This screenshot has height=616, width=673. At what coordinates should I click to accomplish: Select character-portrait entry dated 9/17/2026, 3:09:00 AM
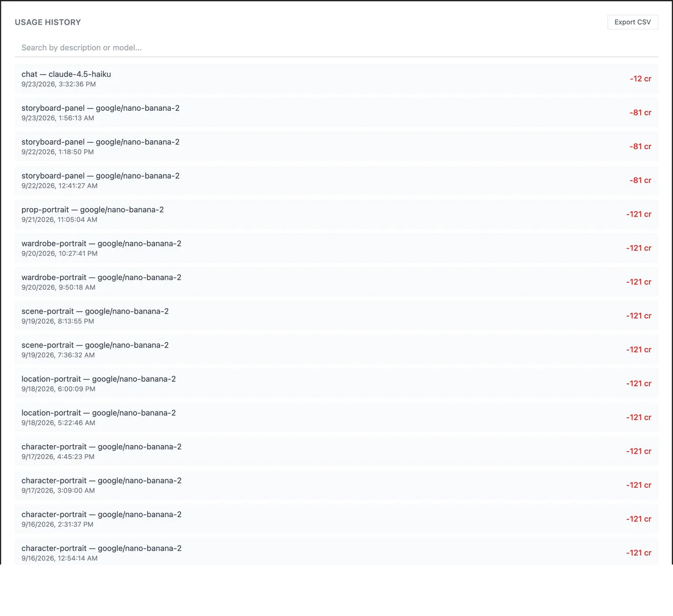[336, 486]
